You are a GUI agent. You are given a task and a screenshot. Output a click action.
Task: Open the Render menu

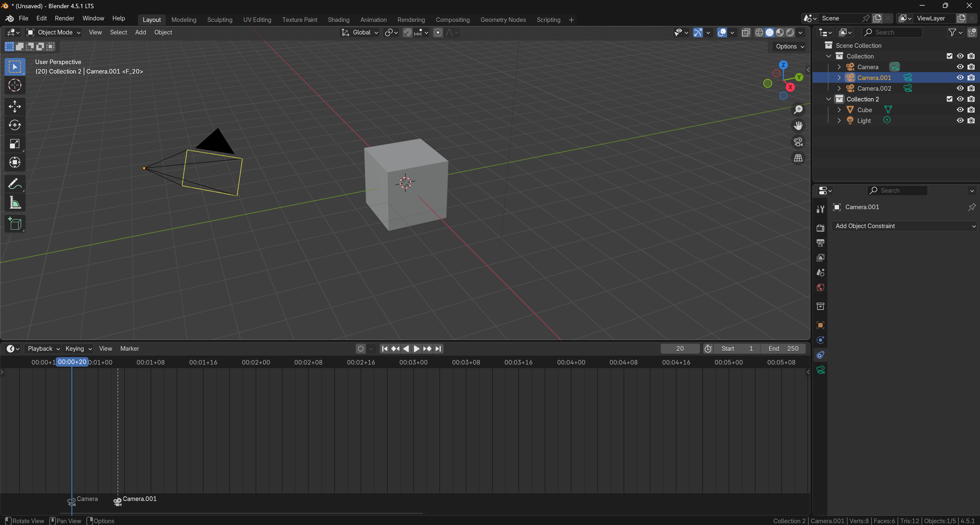[x=64, y=18]
